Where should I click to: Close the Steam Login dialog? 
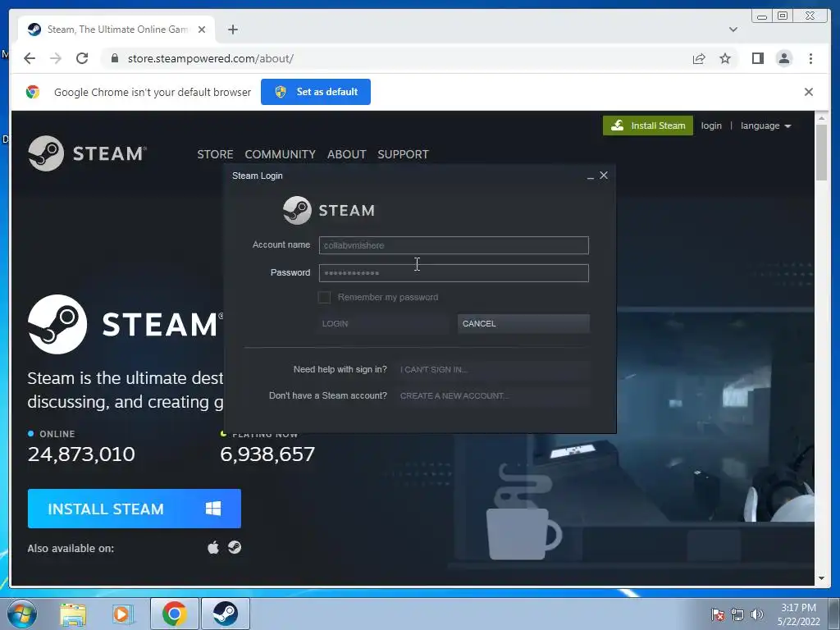pyautogui.click(x=604, y=176)
